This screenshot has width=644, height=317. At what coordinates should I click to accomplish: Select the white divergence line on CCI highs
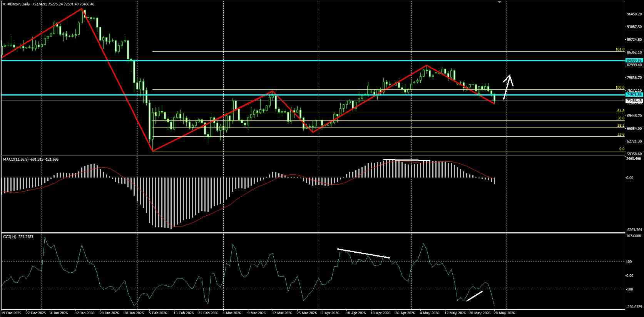pyautogui.click(x=364, y=253)
